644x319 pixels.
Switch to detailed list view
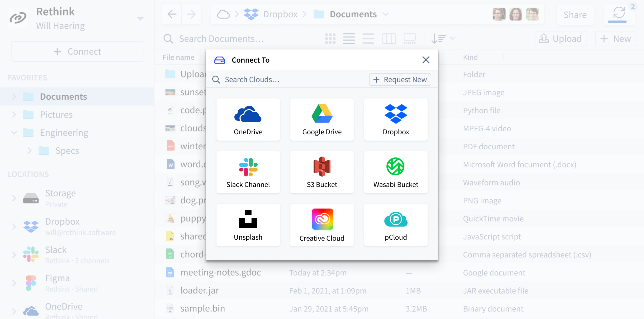[x=349, y=39]
